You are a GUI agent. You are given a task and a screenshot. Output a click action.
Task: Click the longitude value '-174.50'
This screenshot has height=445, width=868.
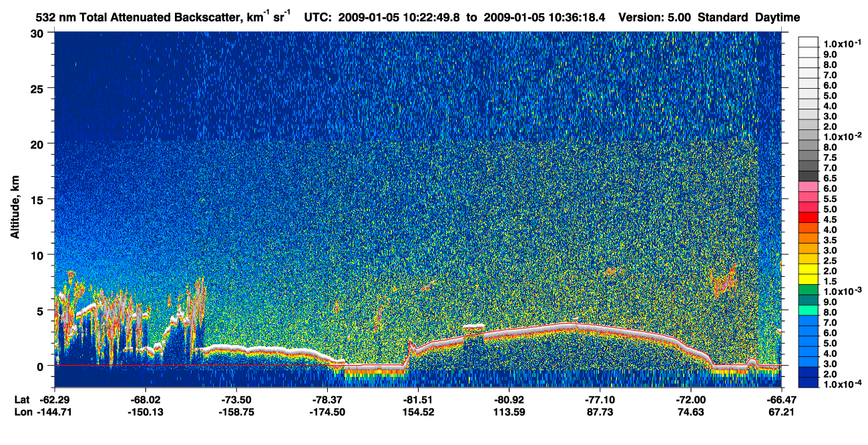(x=327, y=412)
